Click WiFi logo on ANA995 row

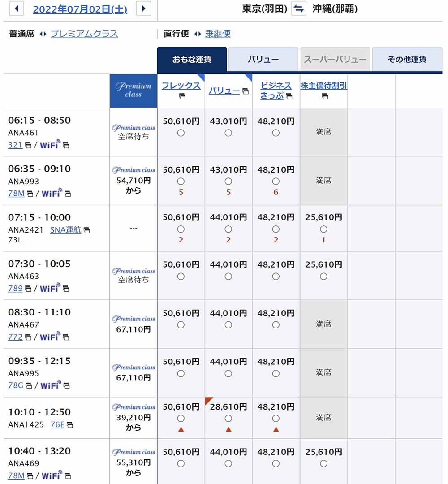click(51, 385)
